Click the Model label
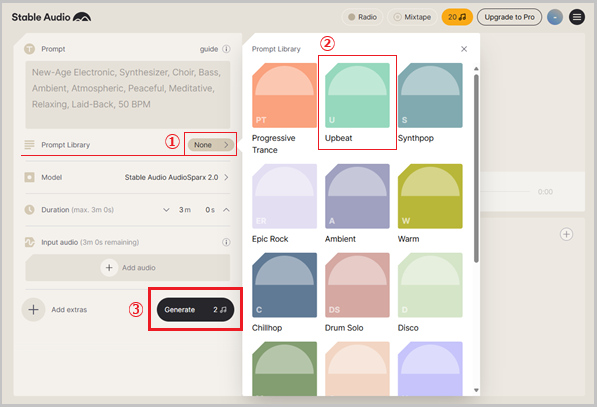Screen dimensions: 597x407 [51, 177]
